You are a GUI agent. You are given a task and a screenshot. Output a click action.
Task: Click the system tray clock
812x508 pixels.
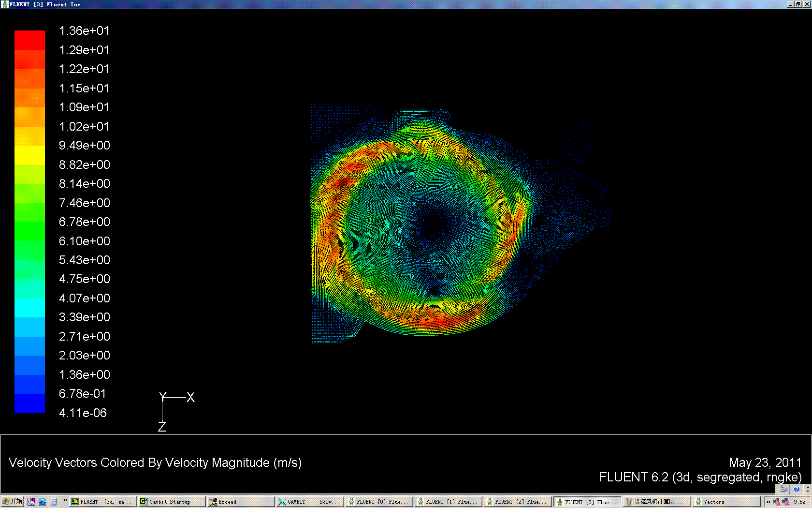point(799,502)
